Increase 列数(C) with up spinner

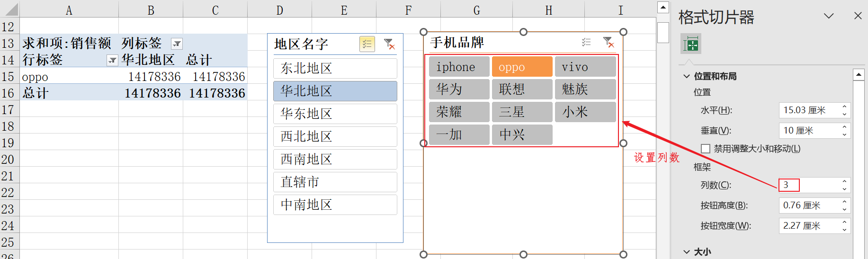click(844, 181)
